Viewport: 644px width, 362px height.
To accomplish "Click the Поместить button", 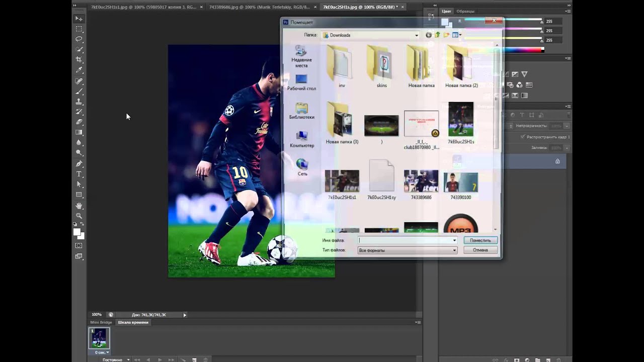I will click(480, 240).
